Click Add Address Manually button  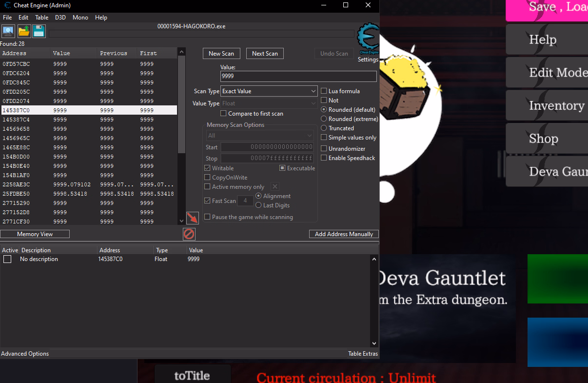point(344,234)
